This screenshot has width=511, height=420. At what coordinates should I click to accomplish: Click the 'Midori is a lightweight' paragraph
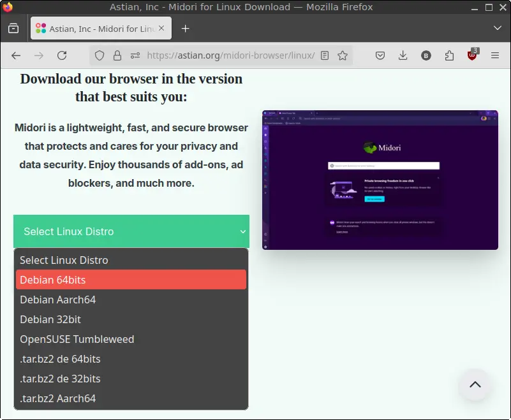[x=131, y=156]
